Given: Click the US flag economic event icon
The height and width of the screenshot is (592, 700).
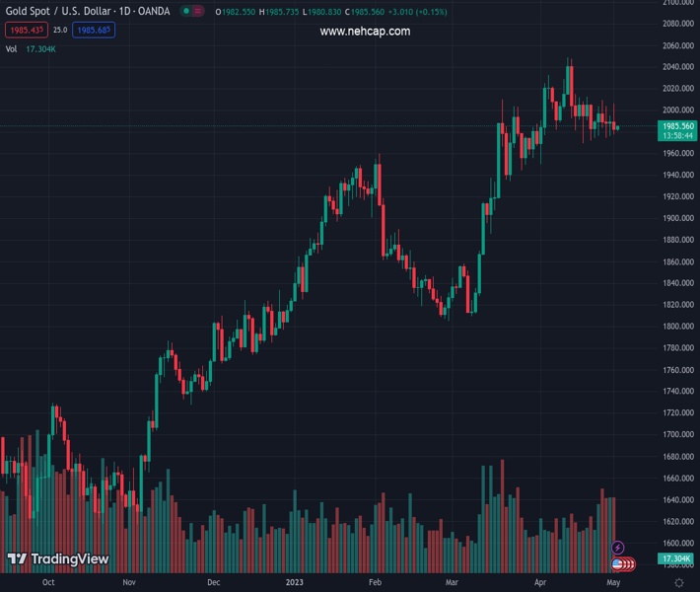Looking at the screenshot, I should 618,564.
